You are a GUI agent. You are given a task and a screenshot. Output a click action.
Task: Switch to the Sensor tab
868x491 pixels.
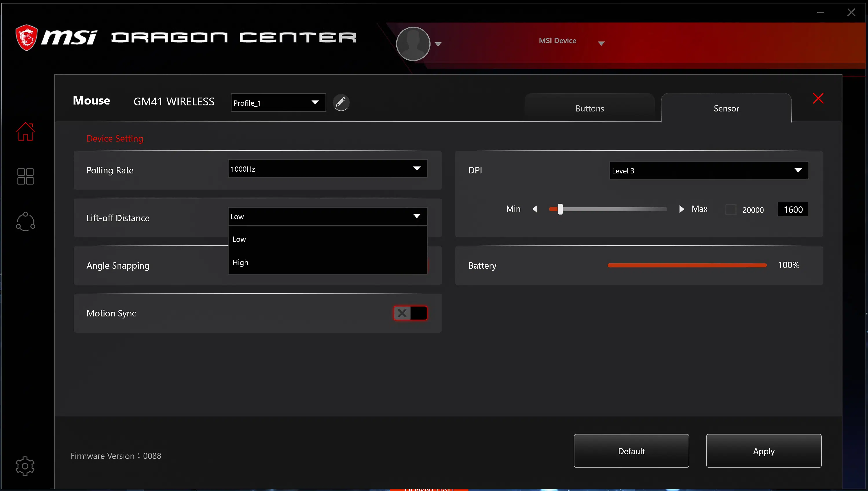(726, 108)
